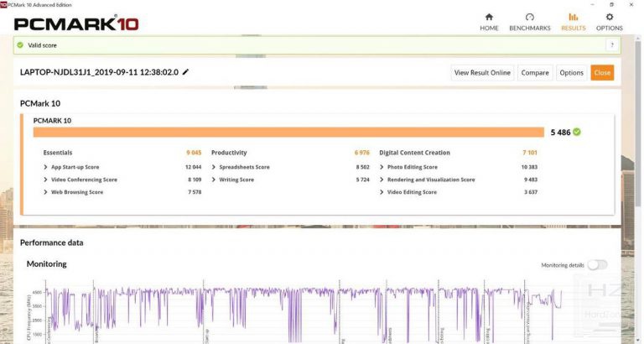644x344 pixels.
Task: Click Productivity score 6 976
Action: 362,153
